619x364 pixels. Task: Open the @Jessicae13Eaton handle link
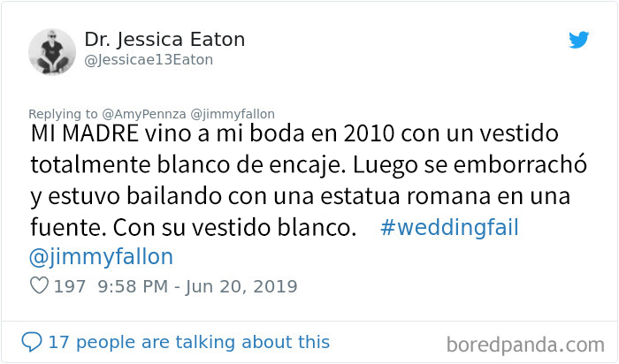[149, 60]
